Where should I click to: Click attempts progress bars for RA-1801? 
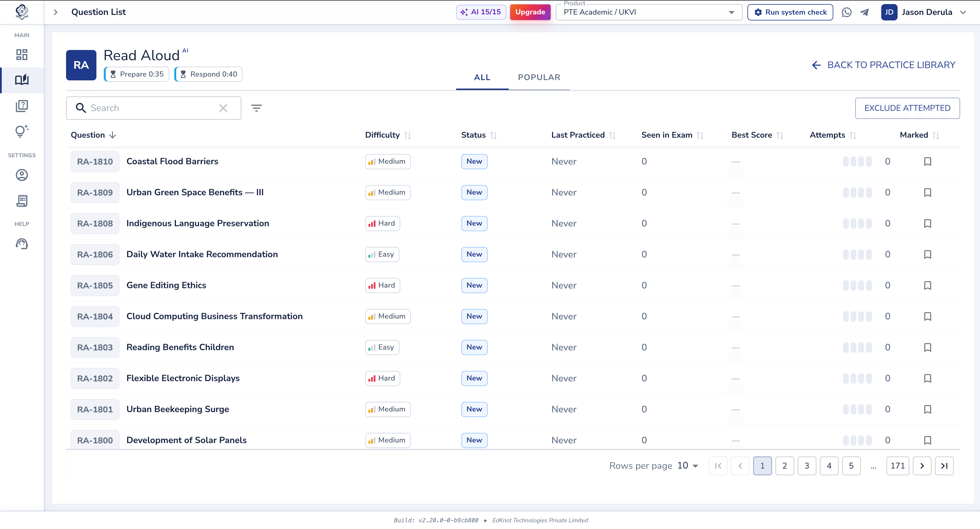(x=857, y=409)
